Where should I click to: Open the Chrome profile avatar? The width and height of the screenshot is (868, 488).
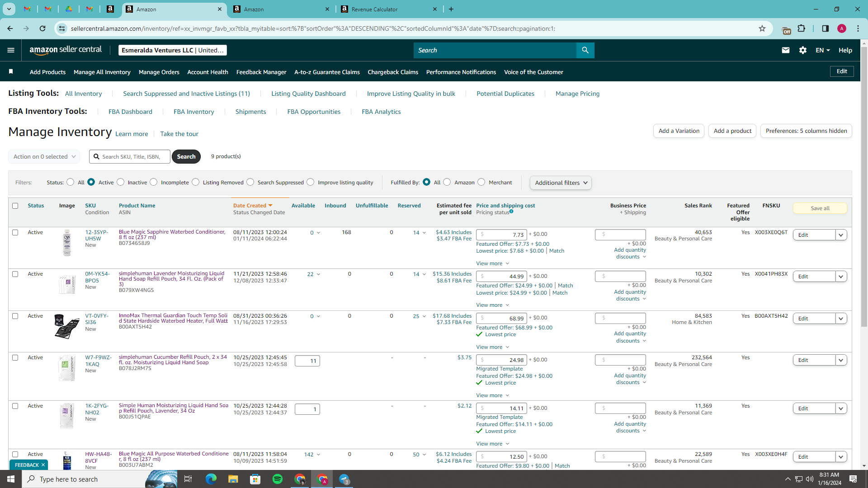coord(842,28)
